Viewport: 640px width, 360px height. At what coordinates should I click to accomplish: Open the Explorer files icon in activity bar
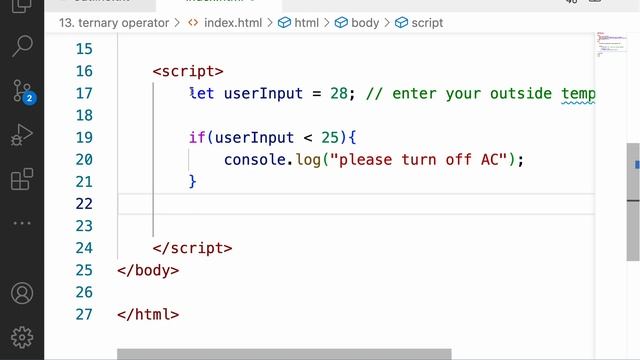[x=22, y=6]
